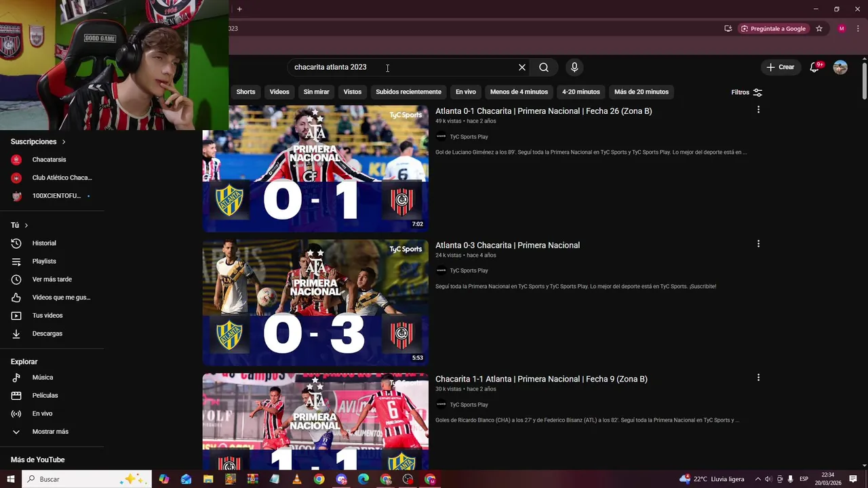Select the Menos de 4 minutos chip
This screenshot has height=488, width=868.
click(x=519, y=92)
